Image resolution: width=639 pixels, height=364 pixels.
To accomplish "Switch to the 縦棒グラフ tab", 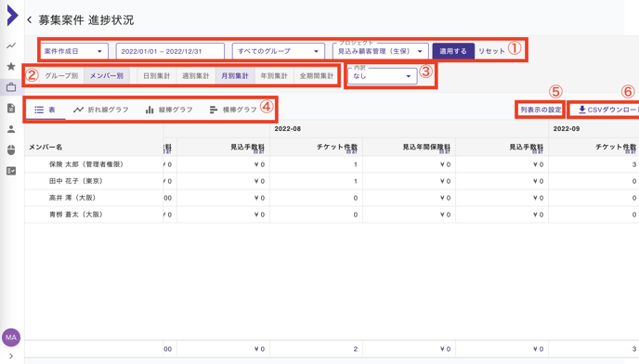I will [x=169, y=110].
